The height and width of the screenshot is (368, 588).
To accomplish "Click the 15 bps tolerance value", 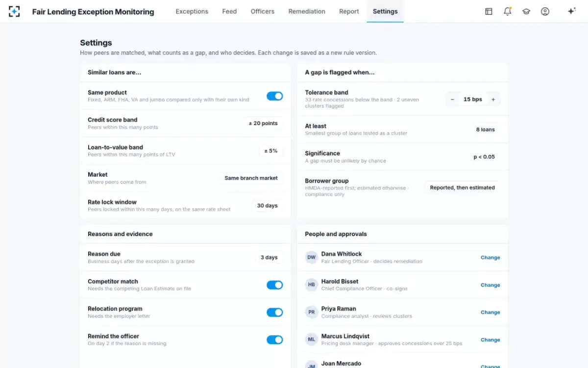I will point(473,99).
